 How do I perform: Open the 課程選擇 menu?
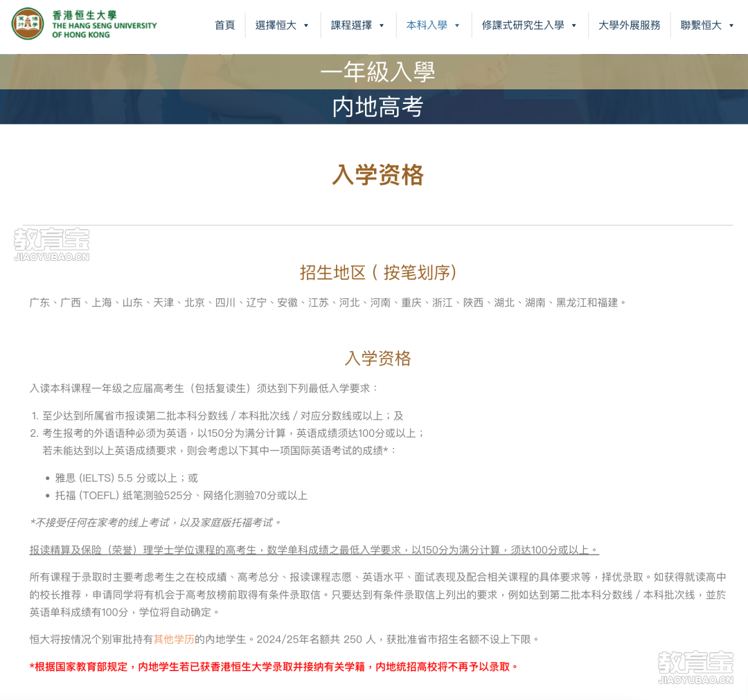coord(352,26)
